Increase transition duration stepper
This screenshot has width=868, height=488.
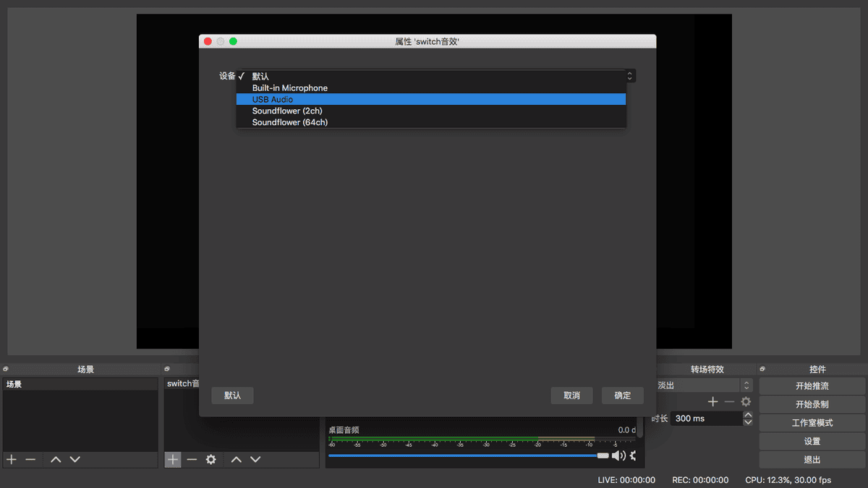[748, 414]
